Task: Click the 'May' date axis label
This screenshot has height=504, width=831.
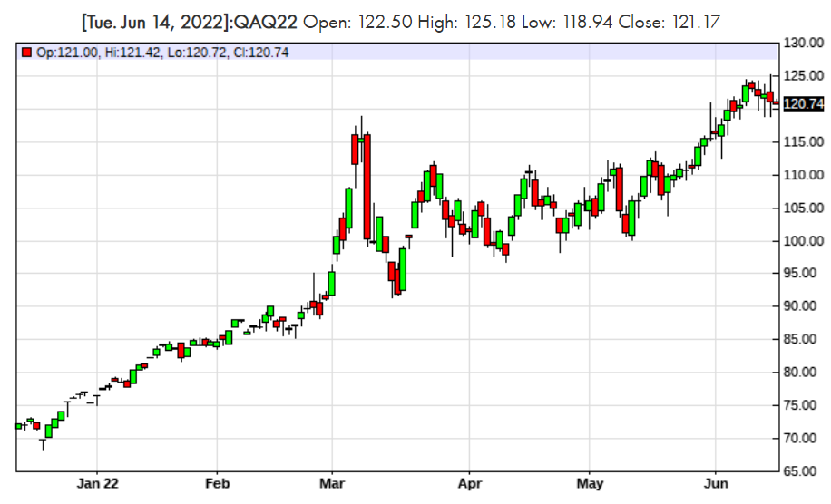Action: pyautogui.click(x=590, y=483)
